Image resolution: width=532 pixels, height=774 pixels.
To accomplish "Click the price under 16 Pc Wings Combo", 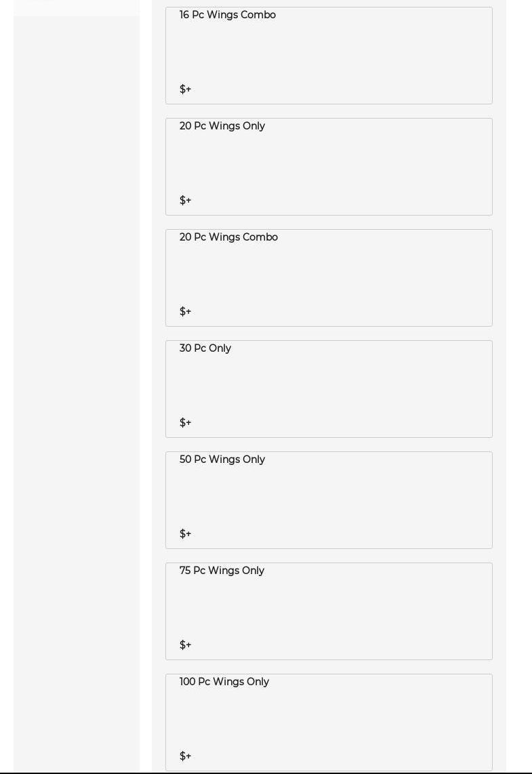I will point(185,89).
